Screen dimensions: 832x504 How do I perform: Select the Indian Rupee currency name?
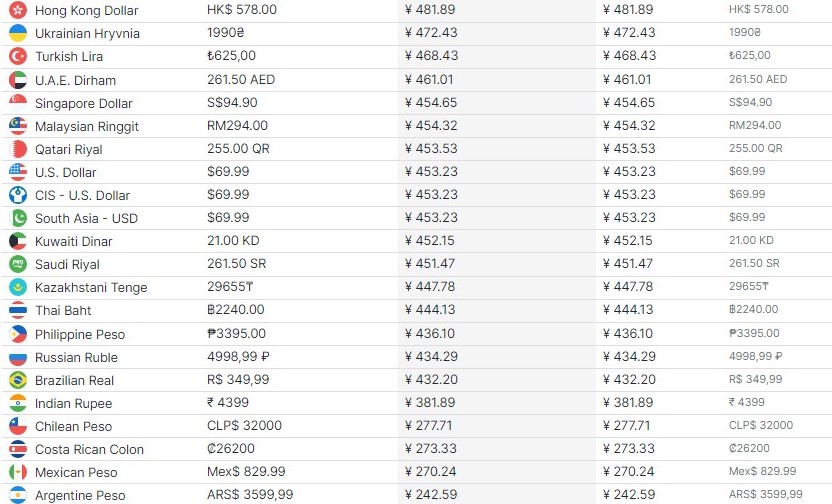(x=73, y=403)
